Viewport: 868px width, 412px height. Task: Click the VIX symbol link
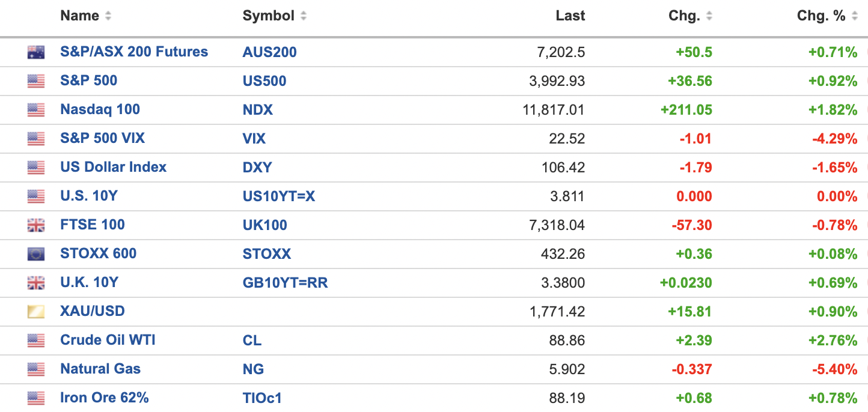[x=254, y=139]
